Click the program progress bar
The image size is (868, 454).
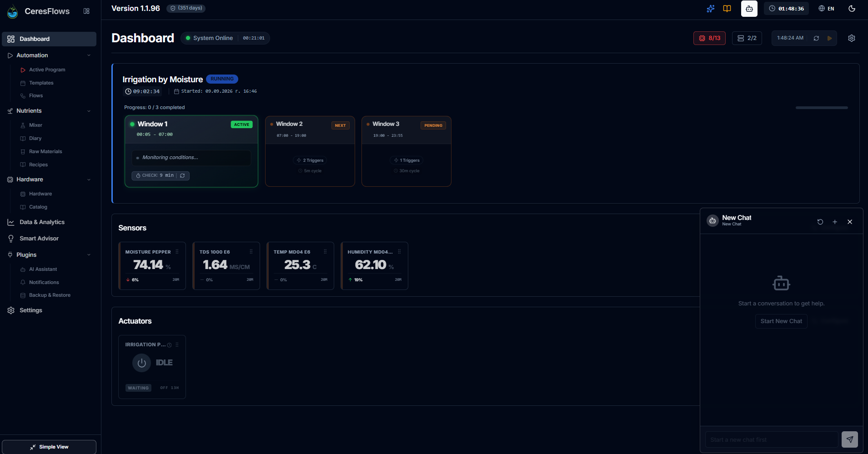coord(822,108)
